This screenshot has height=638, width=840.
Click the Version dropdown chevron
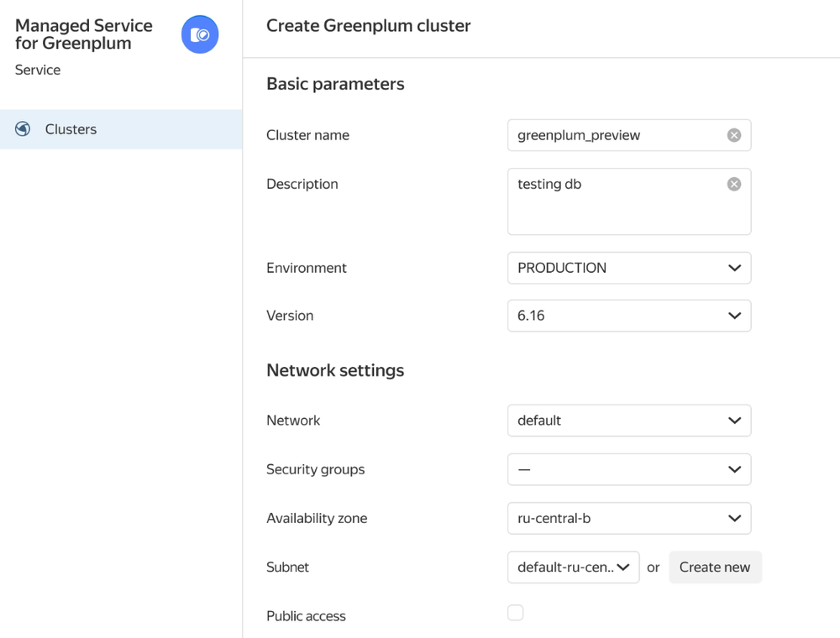pyautogui.click(x=736, y=316)
